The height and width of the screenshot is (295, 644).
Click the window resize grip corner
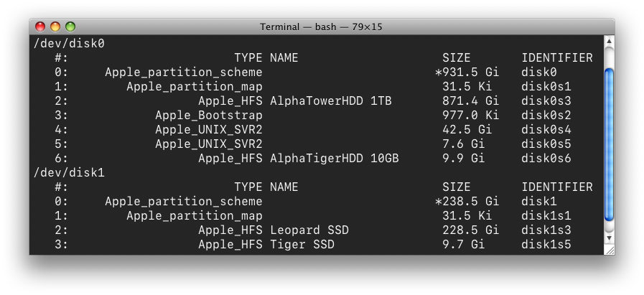point(609,249)
